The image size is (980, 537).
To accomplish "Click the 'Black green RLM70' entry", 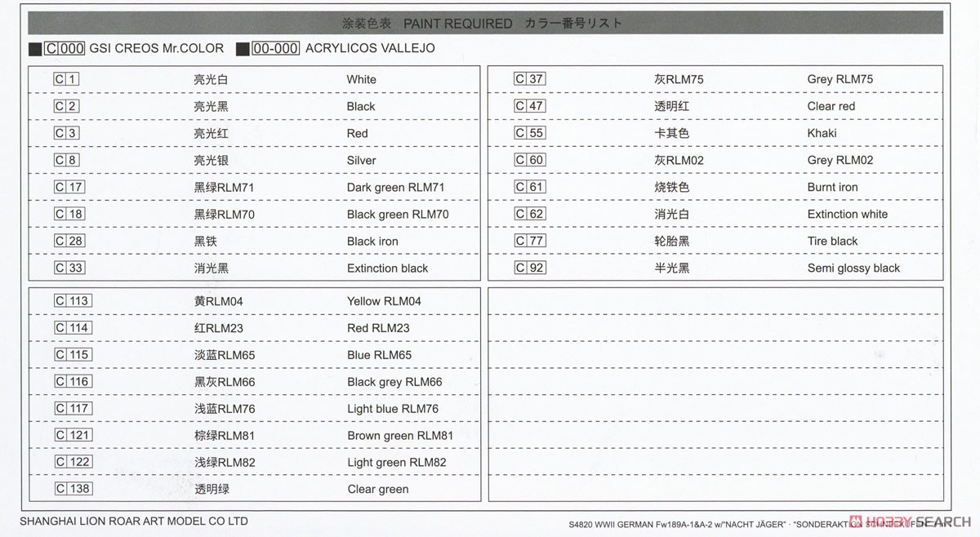I will (x=398, y=214).
